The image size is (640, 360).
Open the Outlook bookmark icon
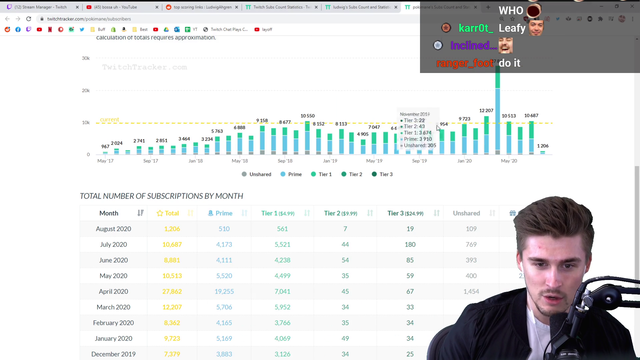click(177, 29)
